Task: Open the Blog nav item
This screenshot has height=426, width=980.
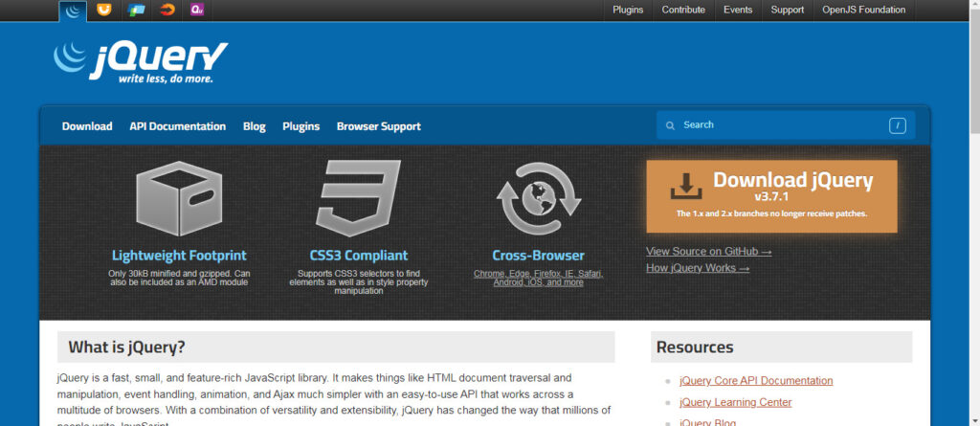Action: tap(255, 126)
